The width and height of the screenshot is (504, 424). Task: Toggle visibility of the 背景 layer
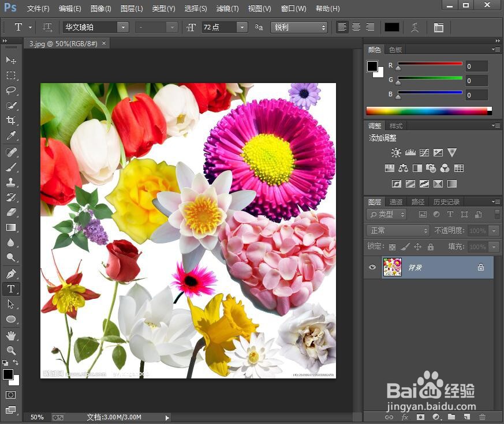click(x=372, y=267)
